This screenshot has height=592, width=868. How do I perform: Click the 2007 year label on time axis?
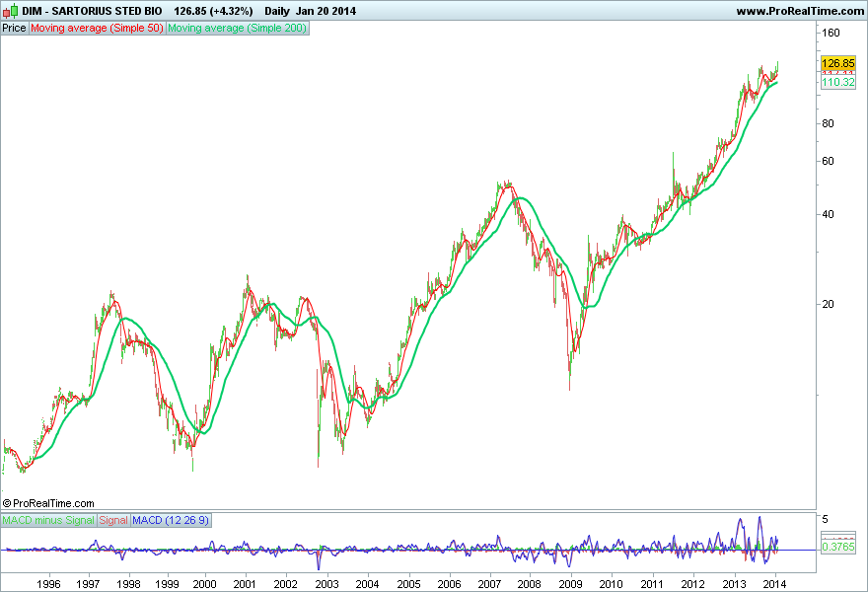[x=489, y=584]
